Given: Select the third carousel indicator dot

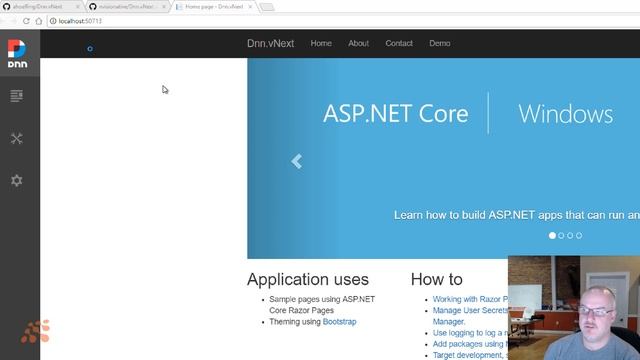Looking at the screenshot, I should (x=570, y=236).
